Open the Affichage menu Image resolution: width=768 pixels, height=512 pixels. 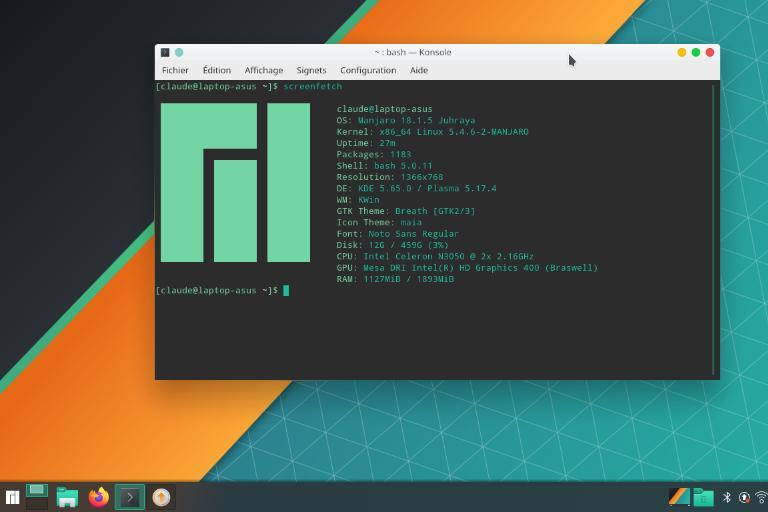(264, 70)
